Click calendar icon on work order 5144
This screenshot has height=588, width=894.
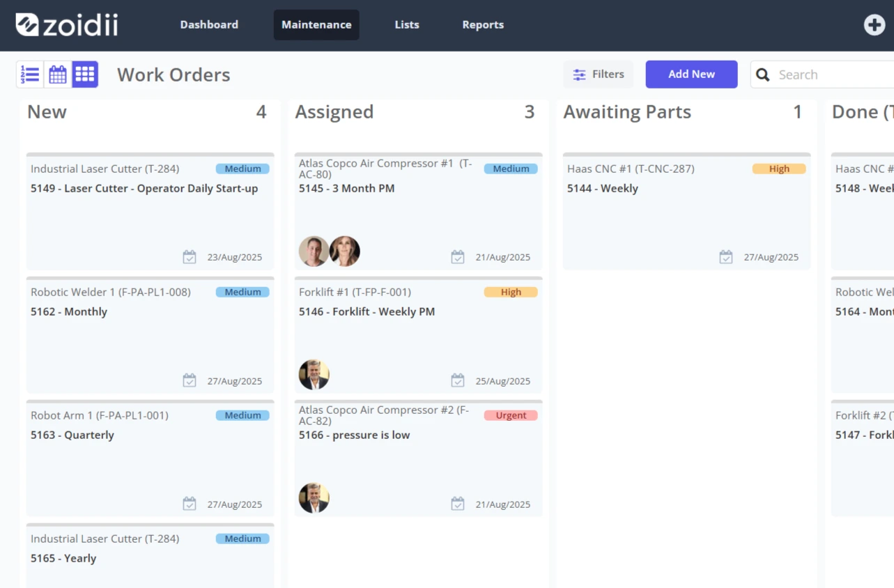726,257
